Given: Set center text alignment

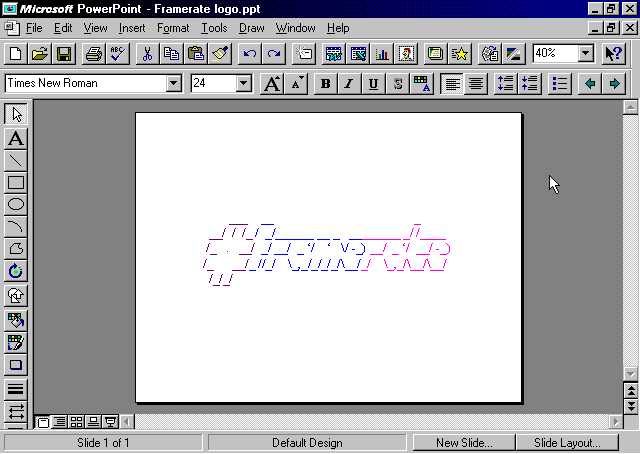Looking at the screenshot, I should click(476, 84).
